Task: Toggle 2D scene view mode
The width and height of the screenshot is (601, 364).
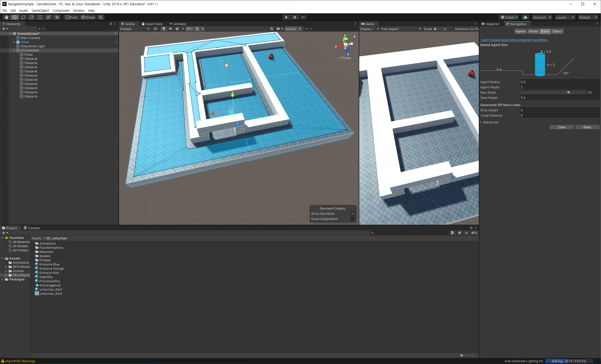Action: [x=155, y=29]
